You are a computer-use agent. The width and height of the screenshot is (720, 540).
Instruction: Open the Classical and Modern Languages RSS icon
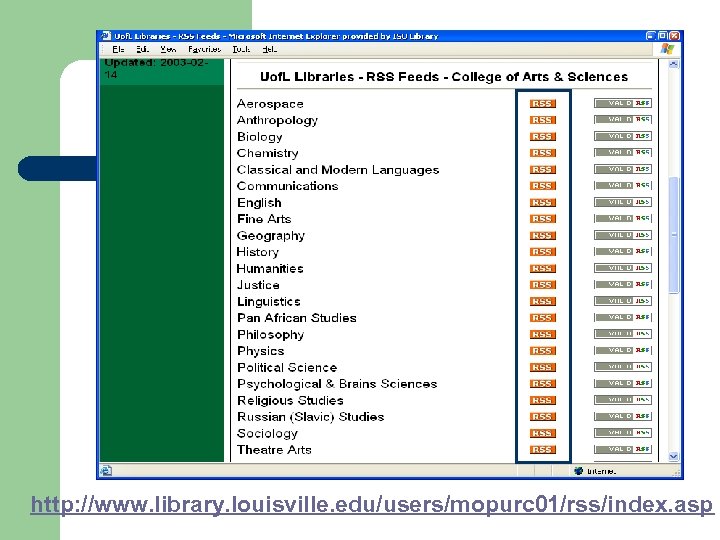pos(542,170)
